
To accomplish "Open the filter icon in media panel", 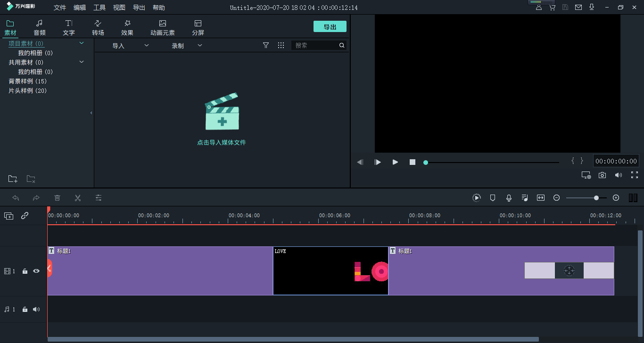I will tap(266, 45).
